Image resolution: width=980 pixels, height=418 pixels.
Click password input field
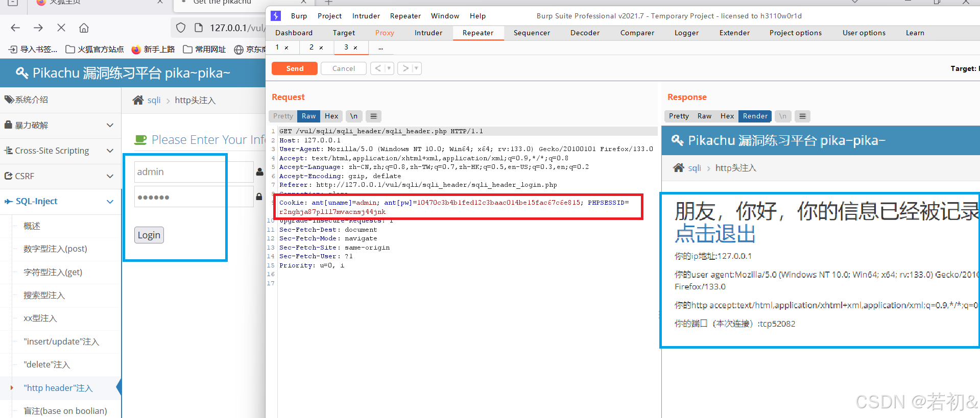(x=194, y=196)
